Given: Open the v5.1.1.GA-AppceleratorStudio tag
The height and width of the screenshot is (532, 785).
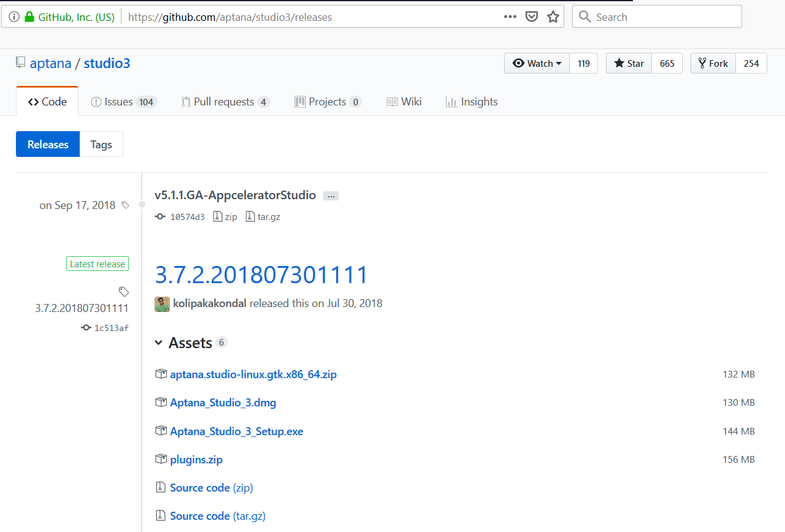Looking at the screenshot, I should coord(235,196).
